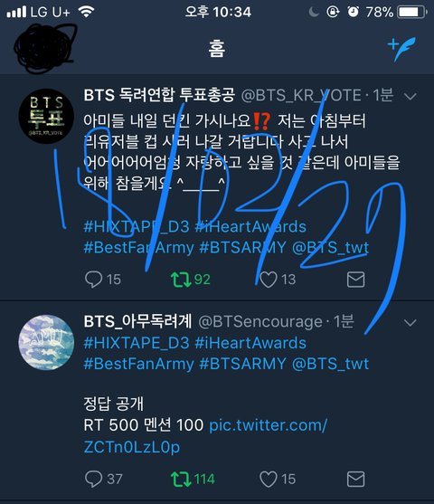Open the BTS 투표 profile picture
This screenshot has height=504, width=434.
point(46,116)
